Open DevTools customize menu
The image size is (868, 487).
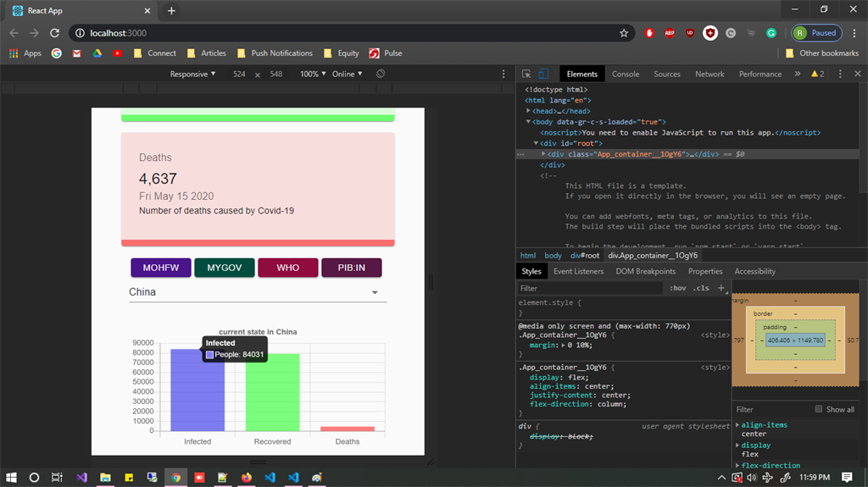(x=840, y=74)
